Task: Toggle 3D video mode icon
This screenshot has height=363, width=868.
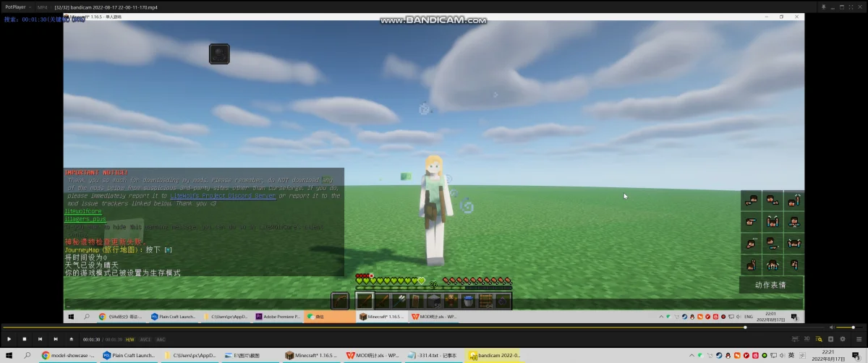Action: tap(807, 339)
